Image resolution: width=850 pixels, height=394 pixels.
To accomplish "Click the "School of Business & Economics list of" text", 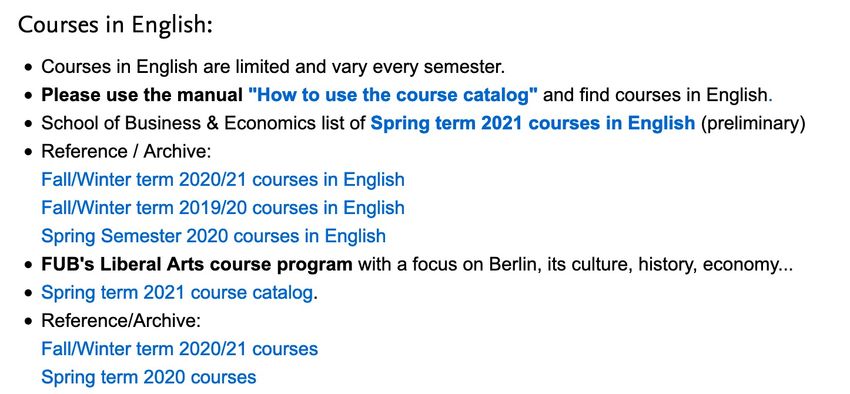I will (203, 124).
